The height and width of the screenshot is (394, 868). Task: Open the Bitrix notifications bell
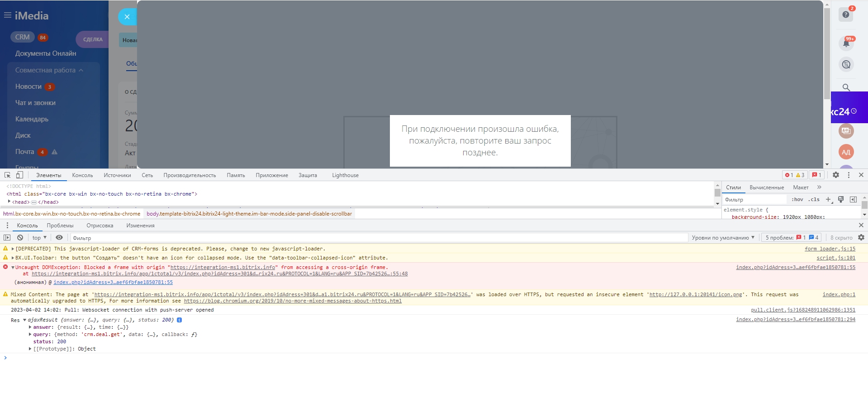point(846,43)
